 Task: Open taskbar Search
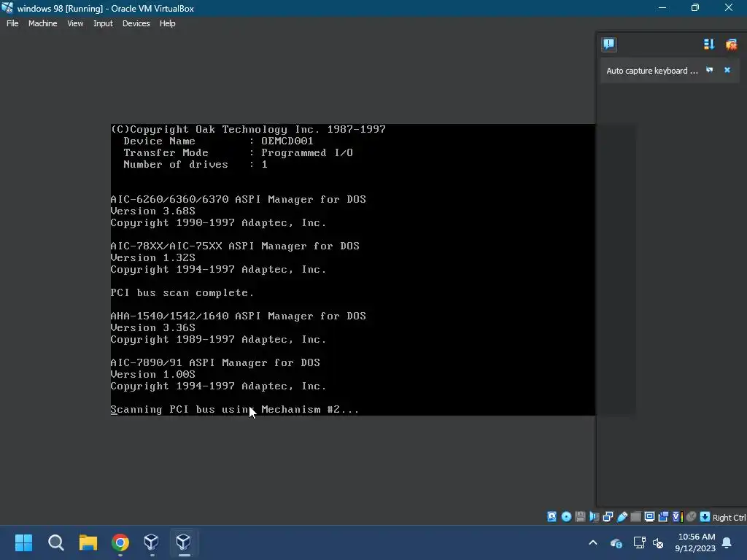coord(55,542)
